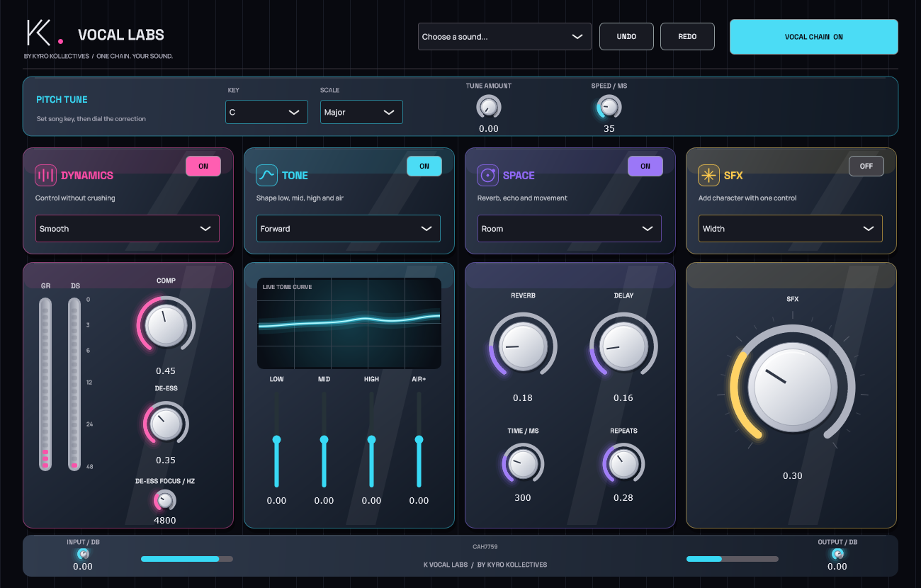Click the Undo button

[x=626, y=37]
